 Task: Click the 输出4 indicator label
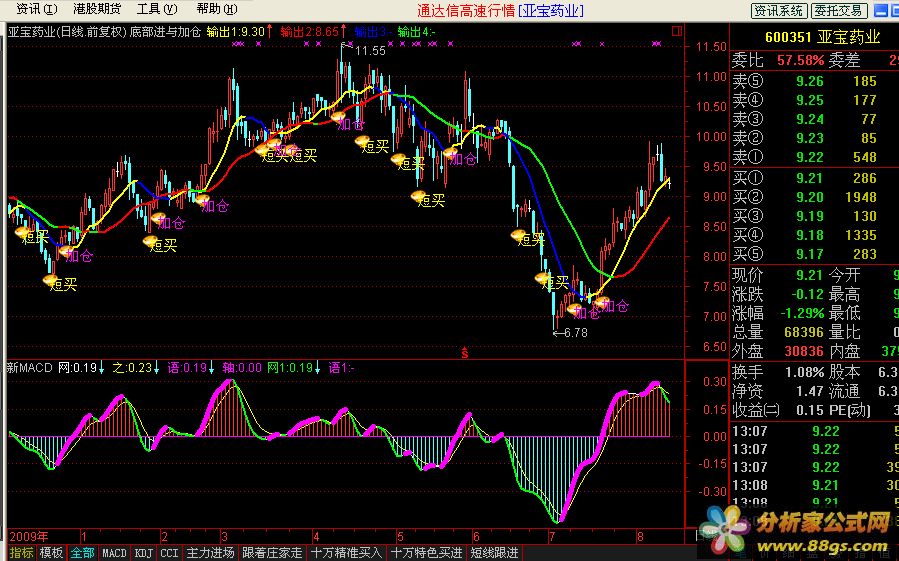click(416, 32)
